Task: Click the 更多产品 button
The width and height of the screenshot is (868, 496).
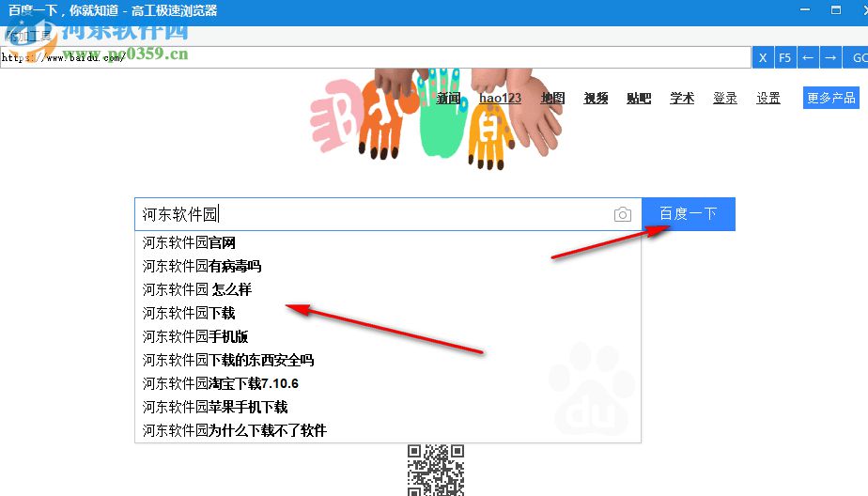Action: 831,98
